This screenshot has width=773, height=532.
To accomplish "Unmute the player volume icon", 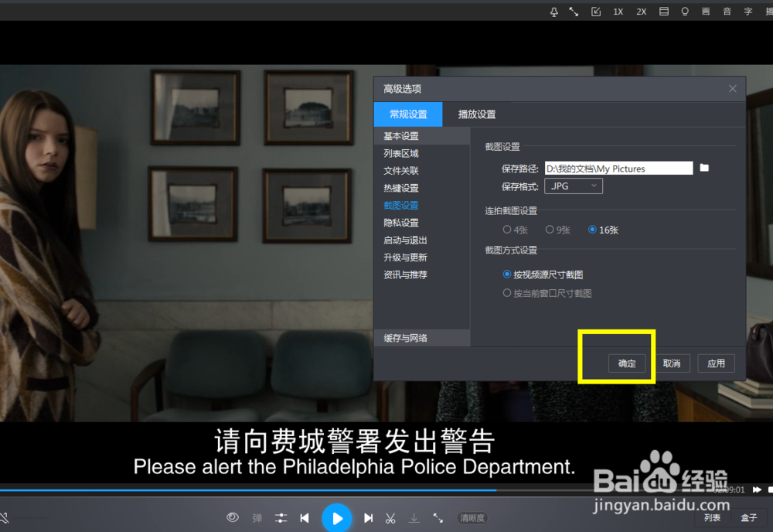I will point(4,518).
